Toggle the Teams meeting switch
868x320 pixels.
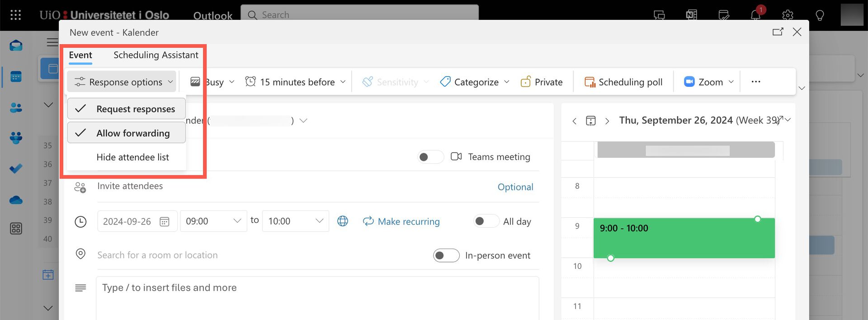(x=430, y=157)
